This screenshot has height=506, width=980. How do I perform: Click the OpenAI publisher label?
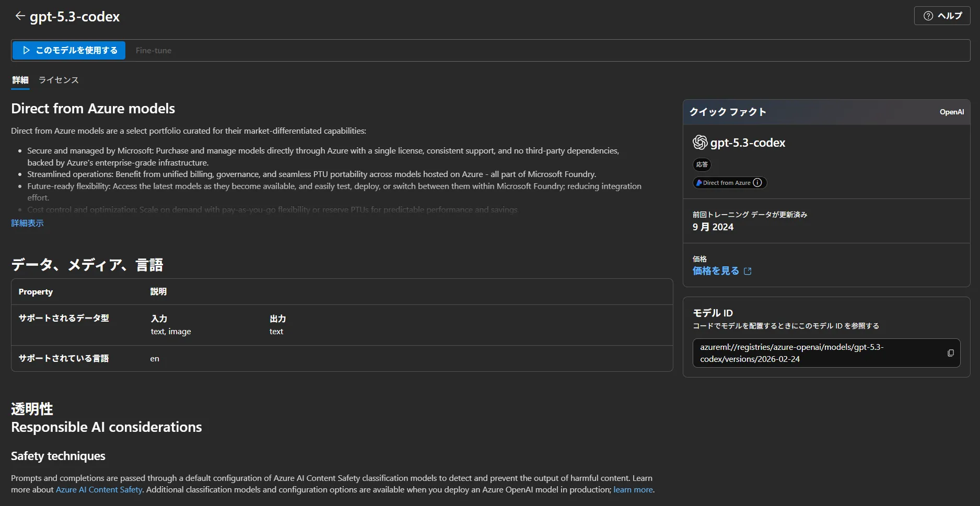[952, 112]
